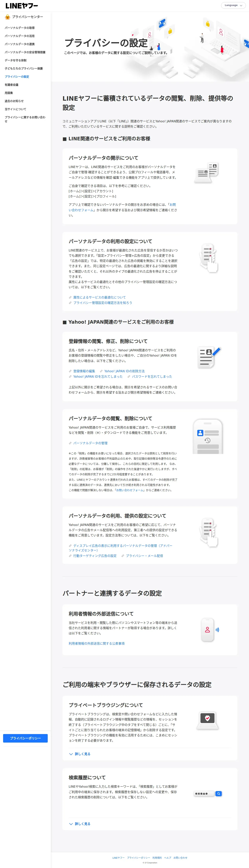Click プライバシーセンター title text in sidebar
This screenshot has height=868, width=249.
pyautogui.click(x=28, y=17)
